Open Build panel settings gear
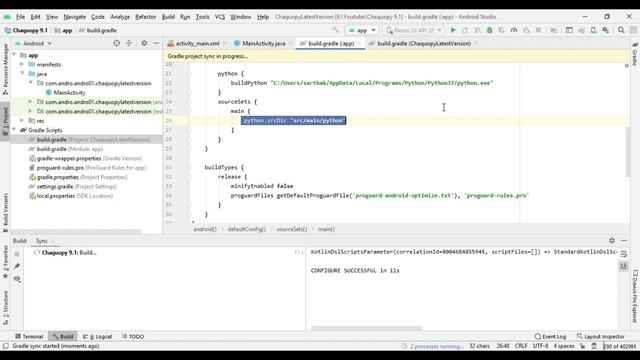Screen dimensions: 640x360 click(x=611, y=240)
